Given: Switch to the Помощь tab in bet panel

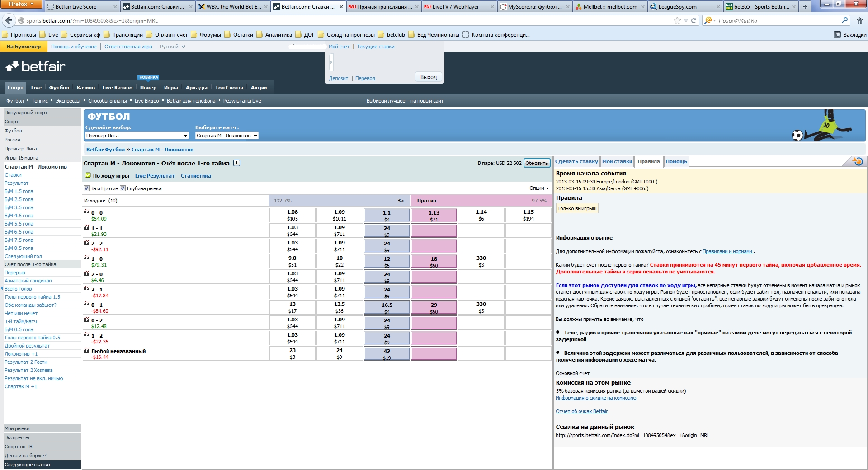Looking at the screenshot, I should click(x=676, y=161).
